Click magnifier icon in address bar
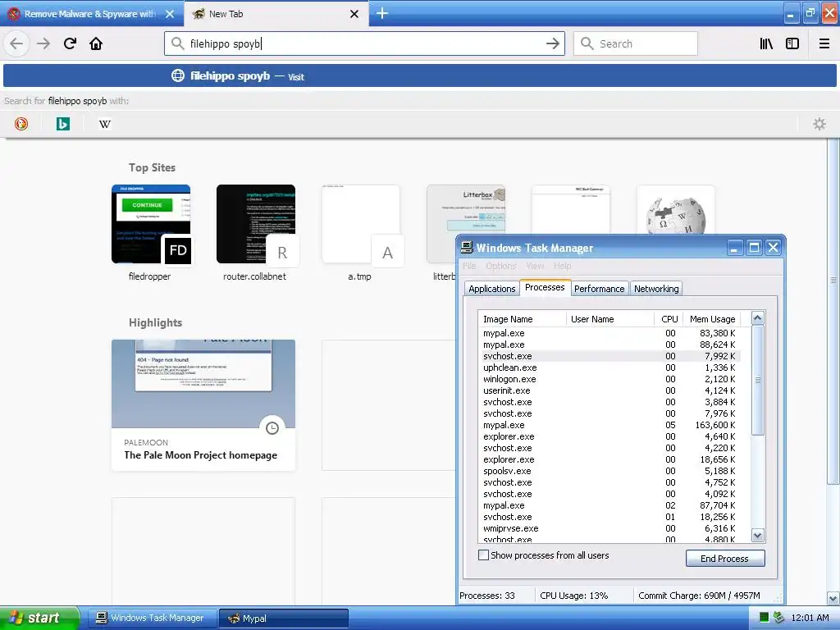The height and width of the screenshot is (630, 840). (177, 43)
